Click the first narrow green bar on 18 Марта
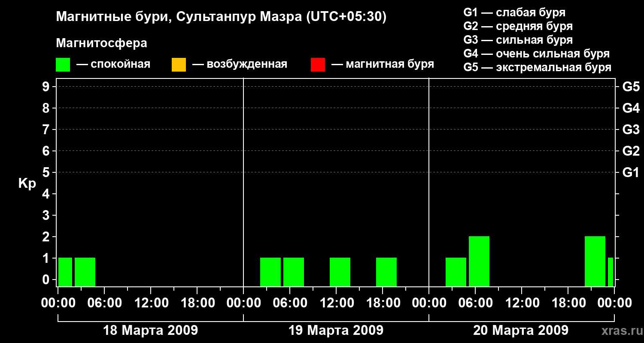 65,272
